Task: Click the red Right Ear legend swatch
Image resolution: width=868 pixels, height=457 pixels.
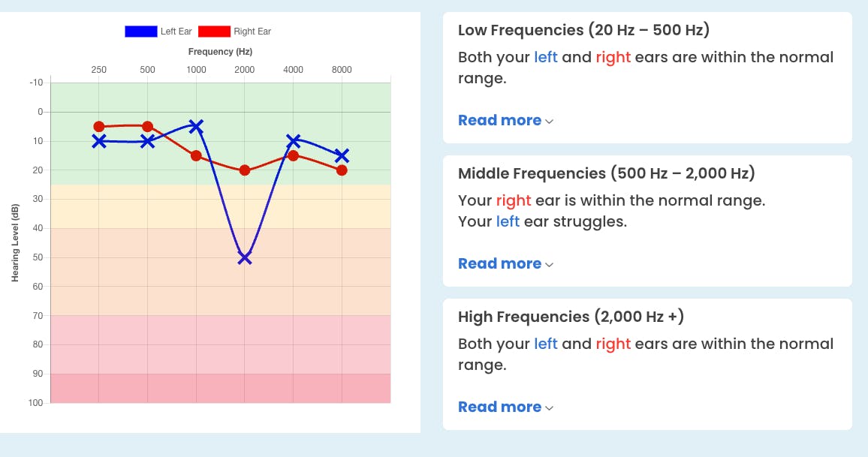Action: point(214,32)
